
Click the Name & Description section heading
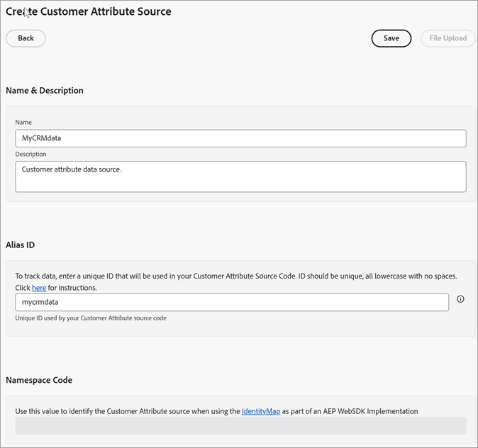point(45,91)
